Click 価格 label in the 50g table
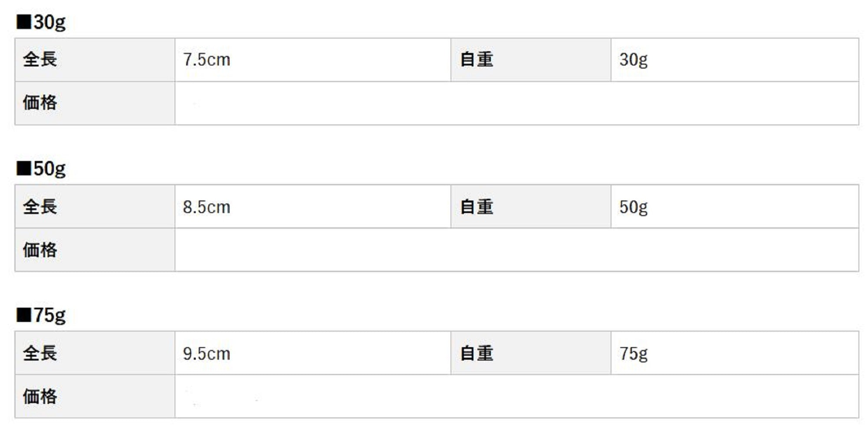The height and width of the screenshot is (430, 868). coord(40,250)
